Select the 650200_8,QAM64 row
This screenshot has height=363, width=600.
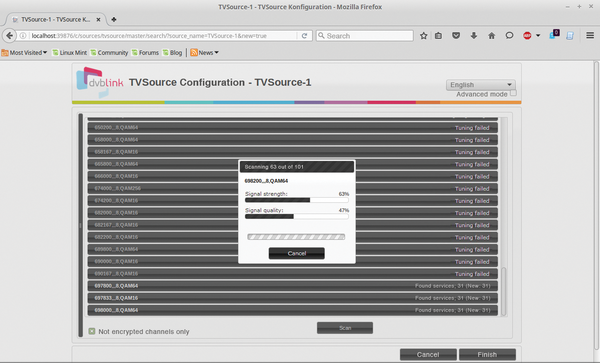point(293,127)
